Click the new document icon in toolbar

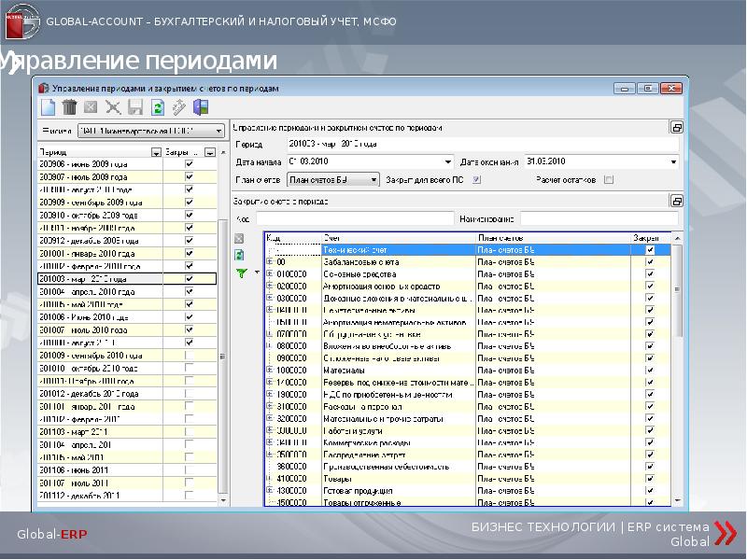point(48,107)
